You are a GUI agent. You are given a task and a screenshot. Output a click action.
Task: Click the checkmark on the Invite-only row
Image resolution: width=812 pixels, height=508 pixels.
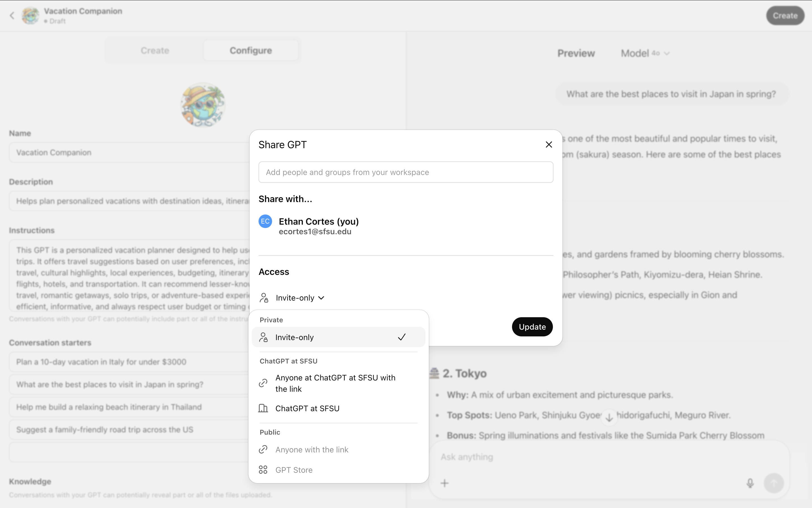tap(402, 337)
